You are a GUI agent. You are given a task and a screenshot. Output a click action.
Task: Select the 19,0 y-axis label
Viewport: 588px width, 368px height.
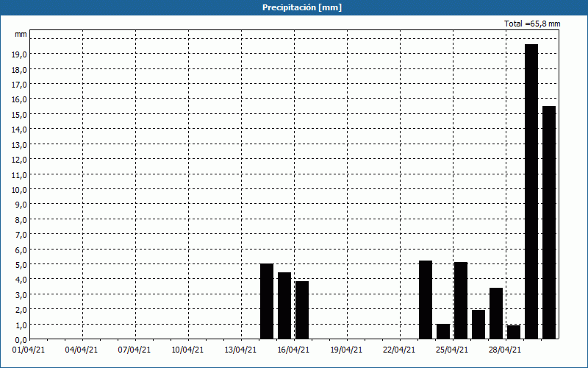coord(19,54)
